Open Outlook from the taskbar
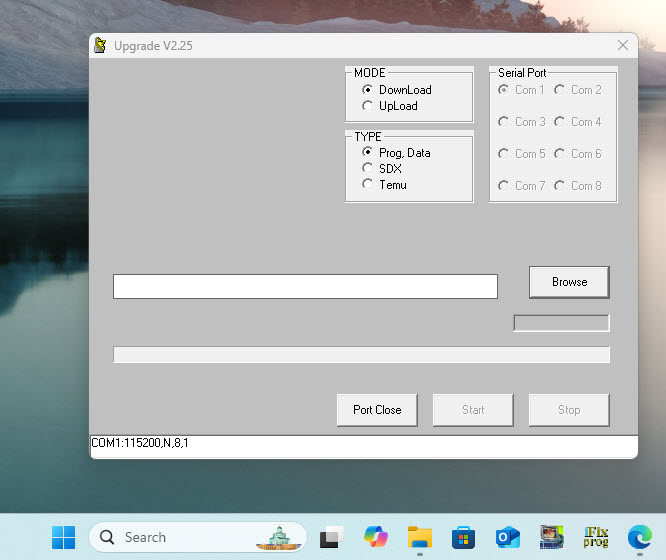 pyautogui.click(x=507, y=537)
